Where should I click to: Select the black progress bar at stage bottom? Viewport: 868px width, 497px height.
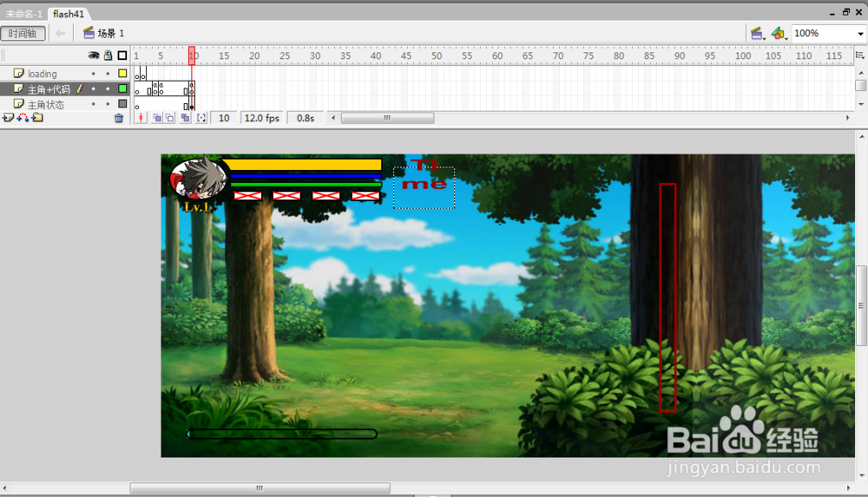(x=282, y=434)
